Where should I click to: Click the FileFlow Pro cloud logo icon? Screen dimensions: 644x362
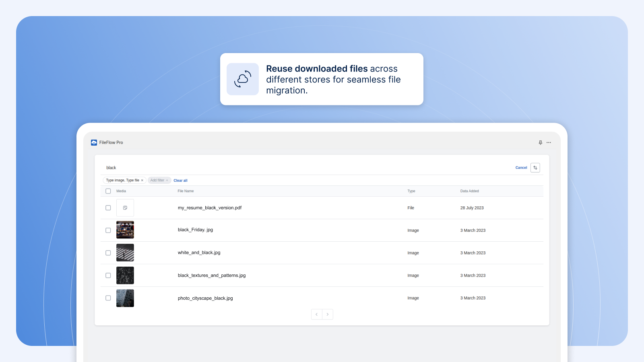point(94,142)
